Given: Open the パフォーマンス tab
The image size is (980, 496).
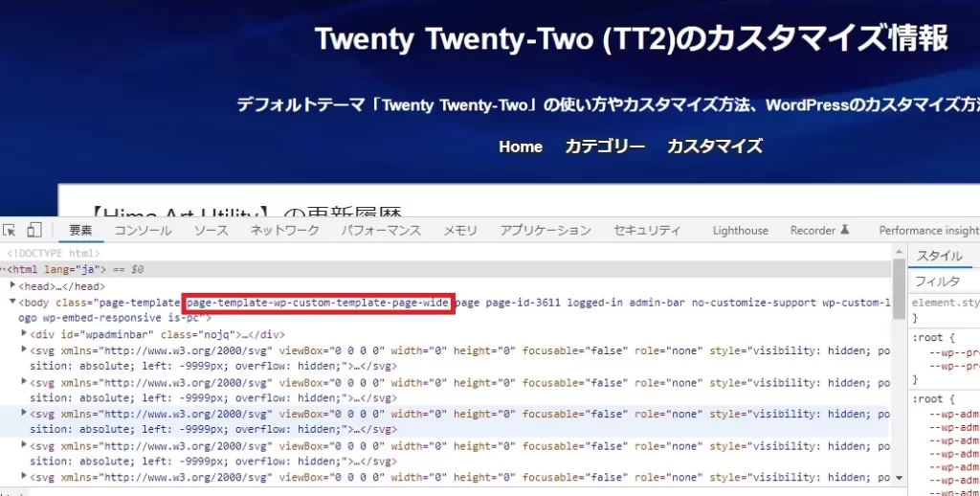Looking at the screenshot, I should coord(381,230).
